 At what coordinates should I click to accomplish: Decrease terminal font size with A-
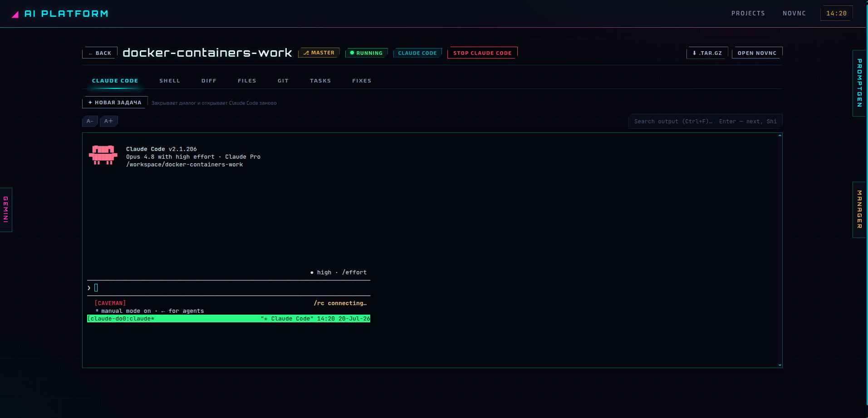pos(90,121)
